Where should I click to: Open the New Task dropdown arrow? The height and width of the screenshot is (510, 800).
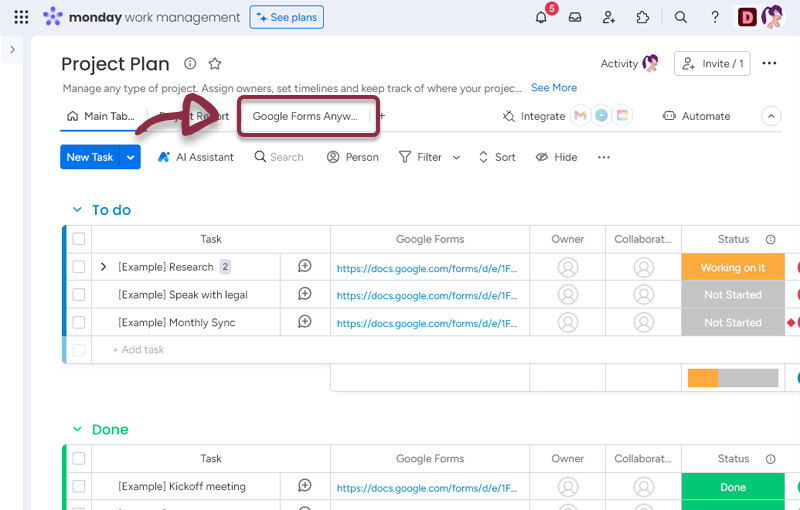[131, 157]
